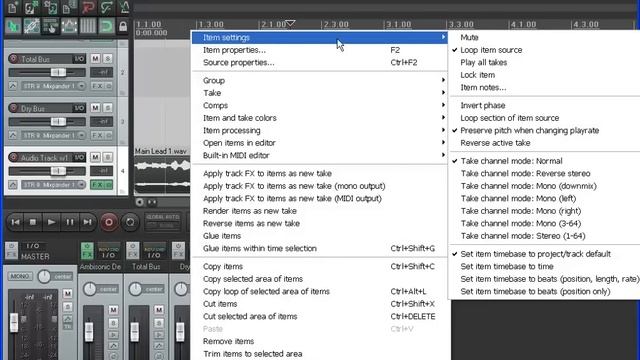Arm the Total Bus track for recording
The height and width of the screenshot is (360, 640).
(x=13, y=59)
